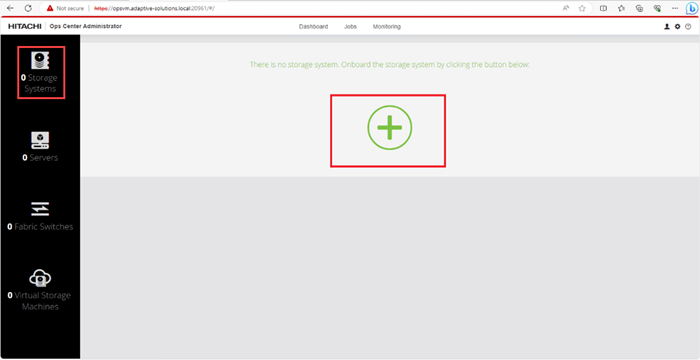
Task: Open browser split screen icon
Action: (x=603, y=8)
